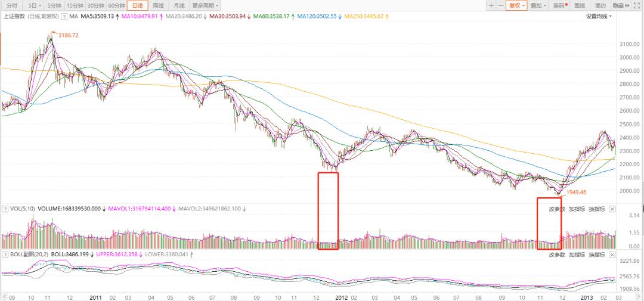644x301 pixels.
Task: Click the 3221.96 BOLL axis value
Action: point(628,261)
